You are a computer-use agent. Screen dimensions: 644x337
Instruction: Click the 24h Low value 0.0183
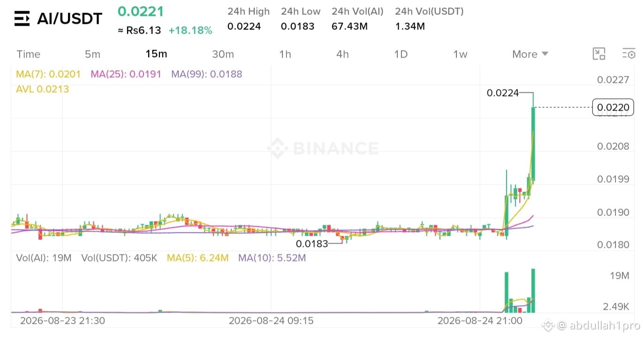[297, 26]
